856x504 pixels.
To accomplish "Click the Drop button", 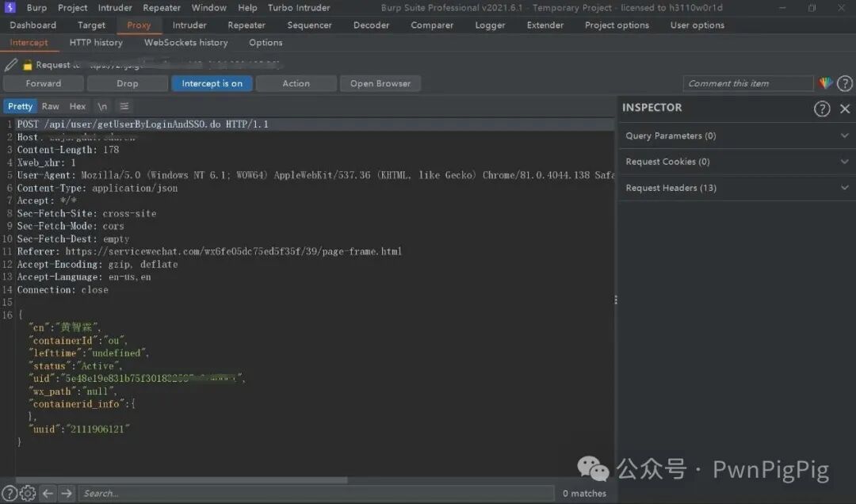I will point(127,83).
